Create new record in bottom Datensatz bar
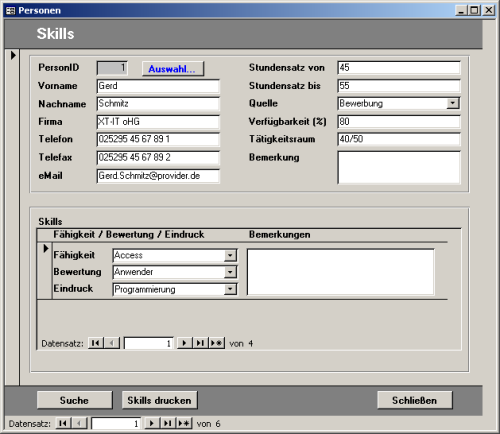The image size is (500, 434). point(184,423)
